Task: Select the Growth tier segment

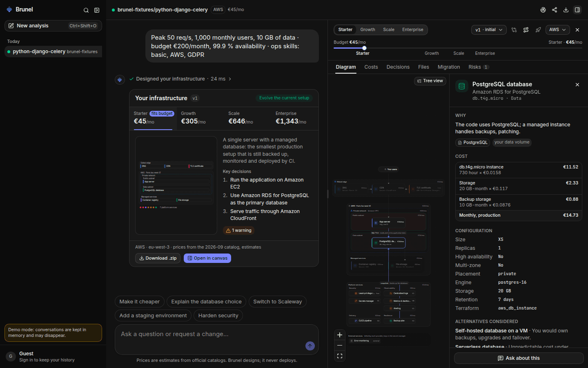Action: [x=367, y=30]
